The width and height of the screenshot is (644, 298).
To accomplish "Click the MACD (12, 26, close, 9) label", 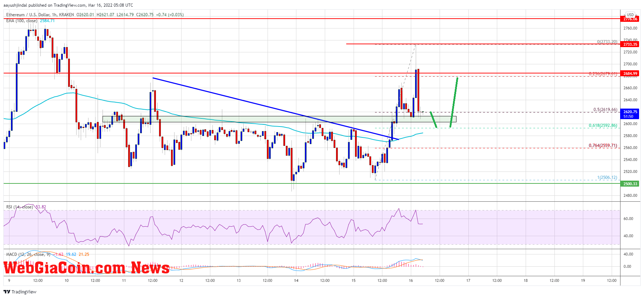I will click(28, 254).
